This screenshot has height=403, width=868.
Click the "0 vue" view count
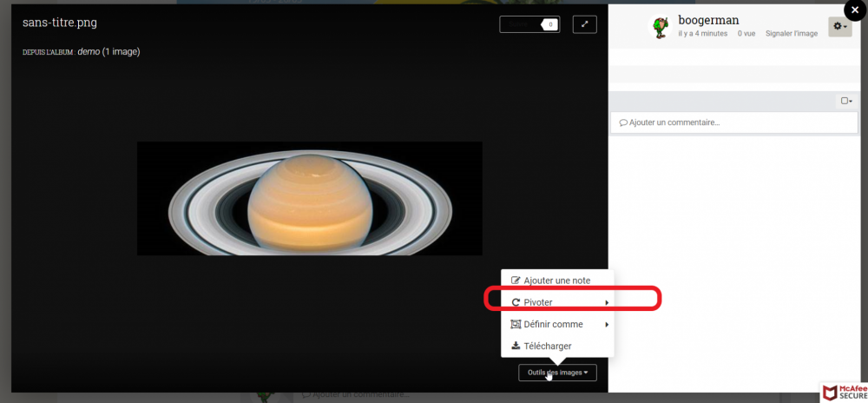tap(746, 34)
